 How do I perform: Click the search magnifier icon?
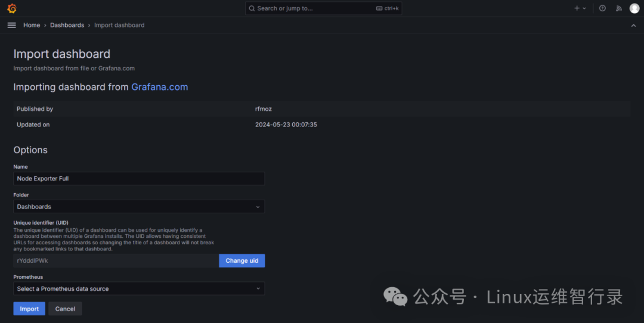pyautogui.click(x=252, y=8)
